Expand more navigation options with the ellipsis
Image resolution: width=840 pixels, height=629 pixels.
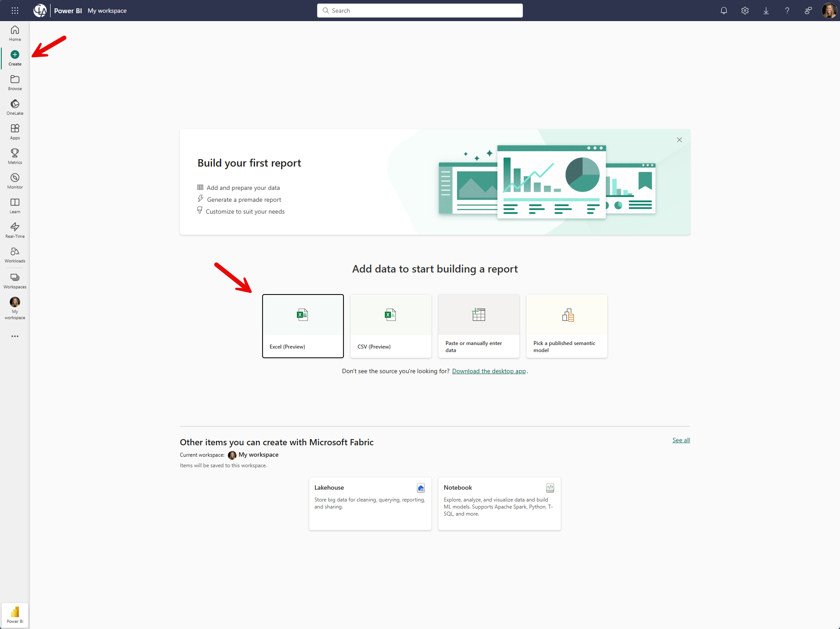[15, 336]
